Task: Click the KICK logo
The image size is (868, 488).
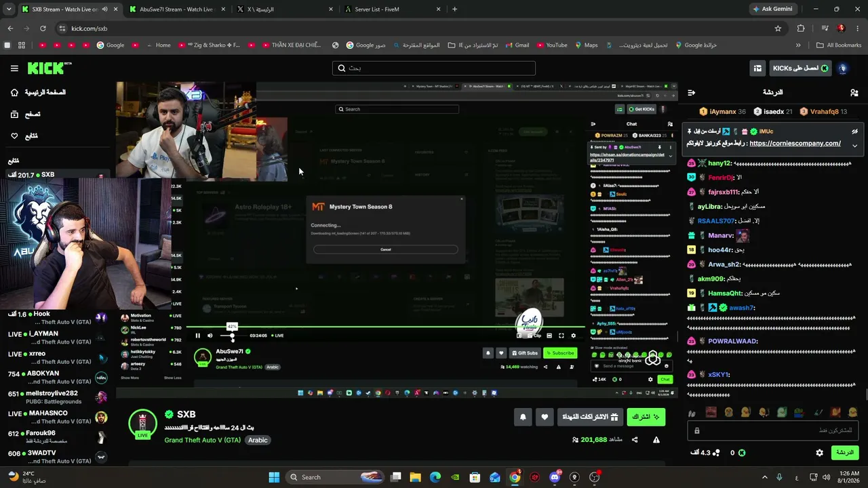Action: (x=49, y=68)
